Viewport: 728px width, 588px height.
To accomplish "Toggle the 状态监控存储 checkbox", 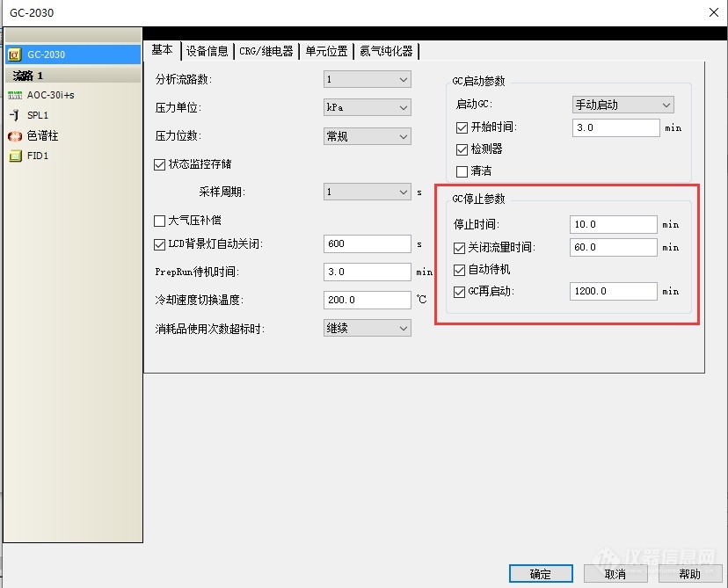I will pos(160,164).
